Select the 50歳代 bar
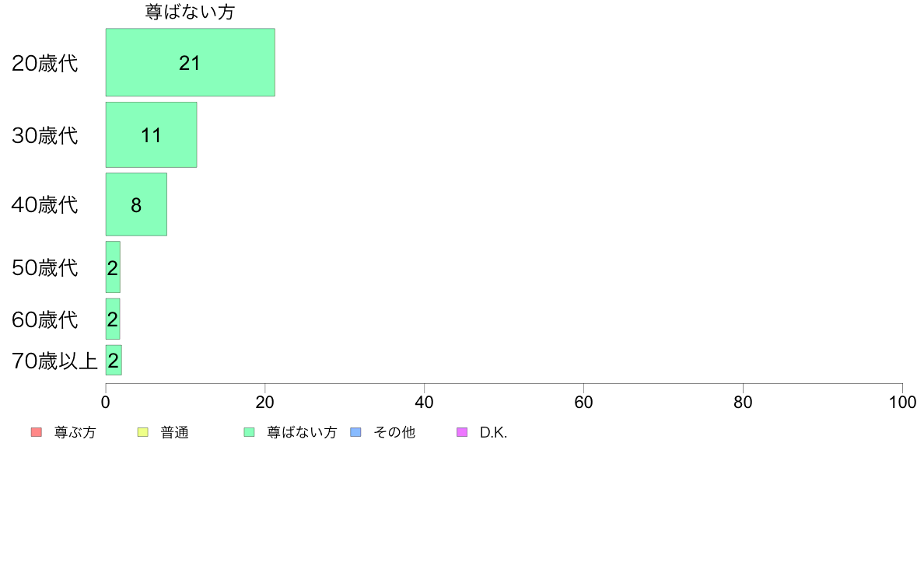The width and height of the screenshot is (924, 572). point(113,267)
